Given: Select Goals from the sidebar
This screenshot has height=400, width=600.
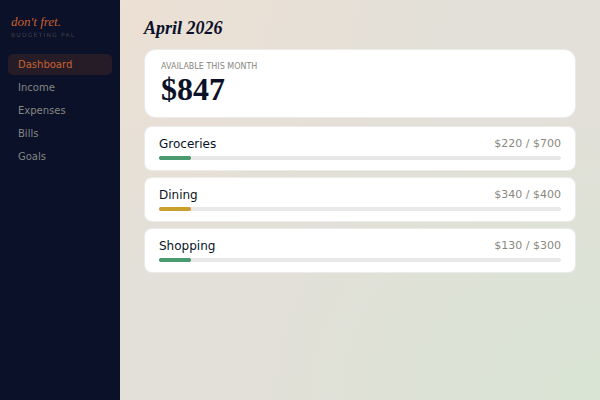Looking at the screenshot, I should pos(32,156).
